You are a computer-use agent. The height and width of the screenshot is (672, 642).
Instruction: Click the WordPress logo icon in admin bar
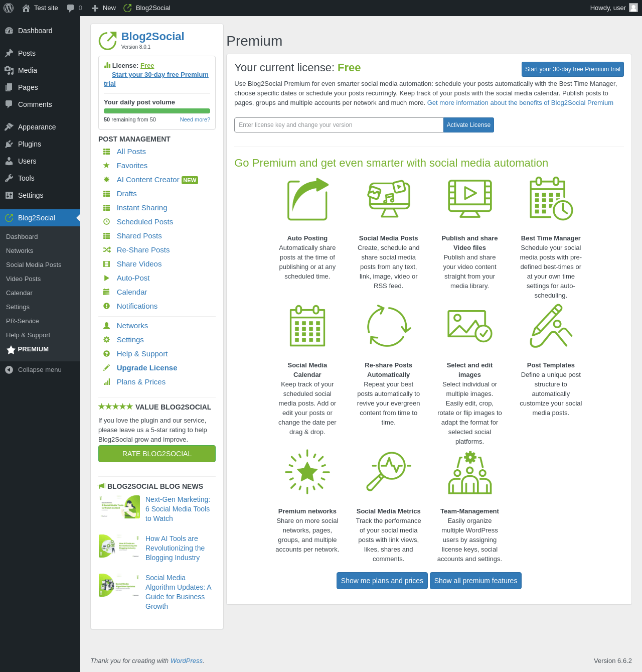(9, 8)
